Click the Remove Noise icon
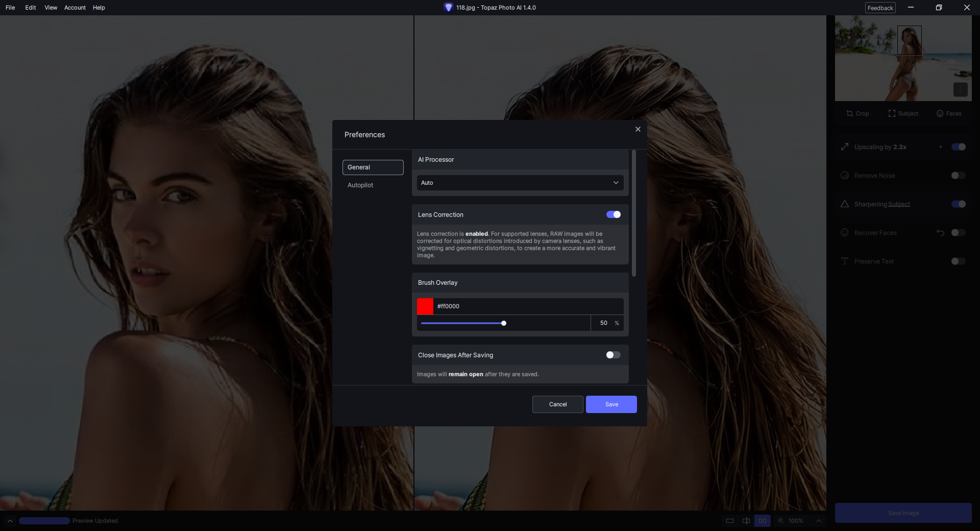This screenshot has height=531, width=980. pos(845,176)
